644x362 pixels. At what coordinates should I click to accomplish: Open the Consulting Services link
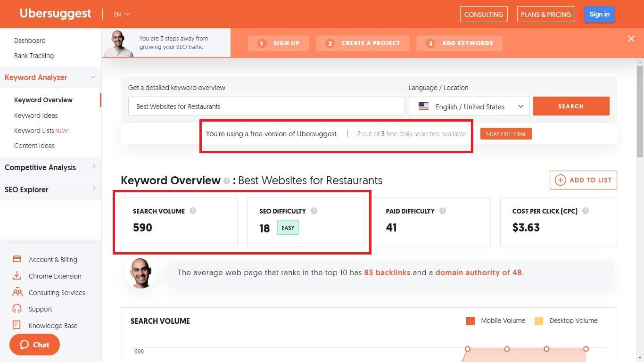[57, 293]
